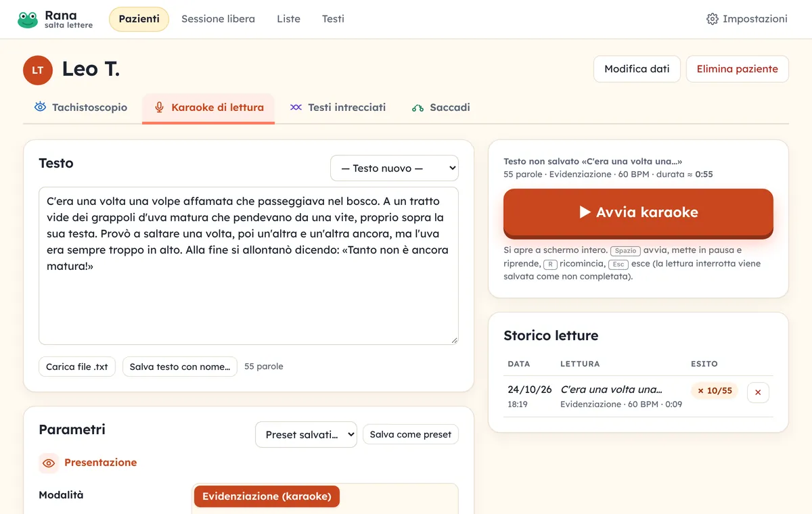Viewport: 812px width, 514px height.
Task: Click the Tachistoscopio eye icon
Action: [40, 107]
